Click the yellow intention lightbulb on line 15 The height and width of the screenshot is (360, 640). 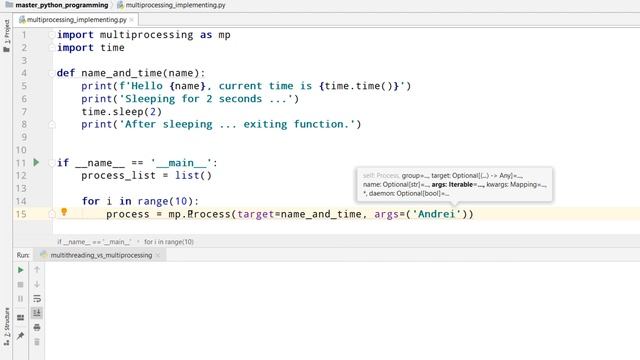coord(64,211)
